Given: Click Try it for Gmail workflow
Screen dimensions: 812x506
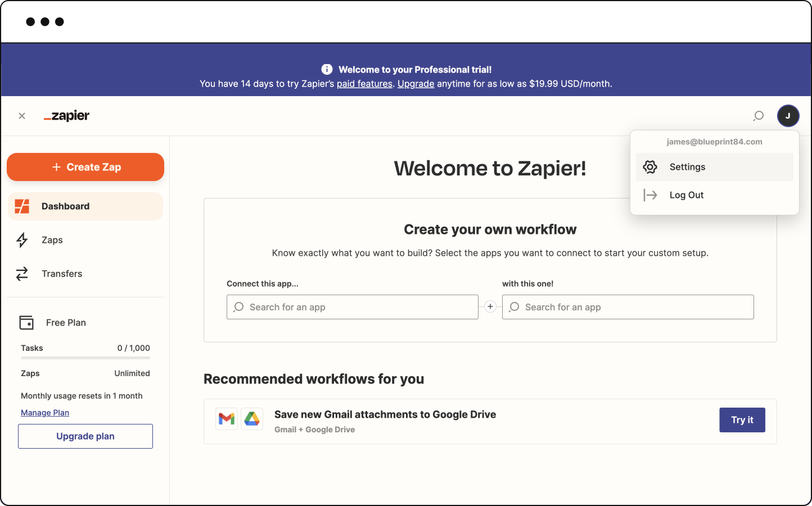Looking at the screenshot, I should click(x=742, y=420).
